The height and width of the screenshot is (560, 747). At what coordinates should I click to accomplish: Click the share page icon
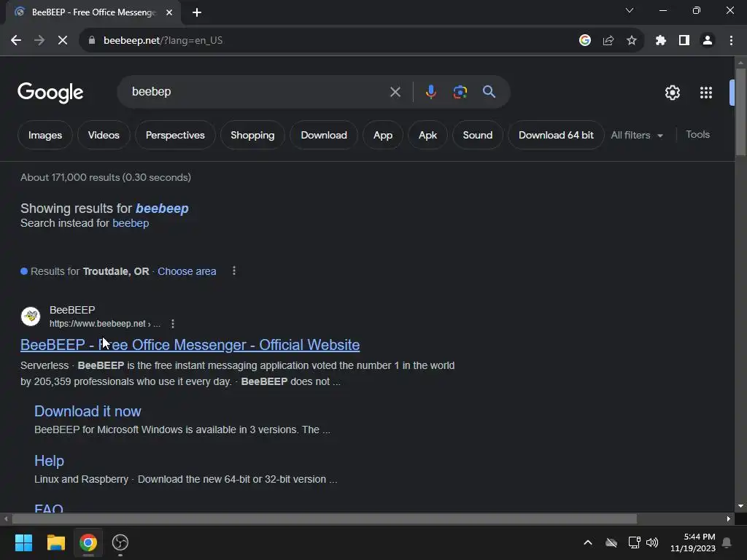tap(608, 41)
